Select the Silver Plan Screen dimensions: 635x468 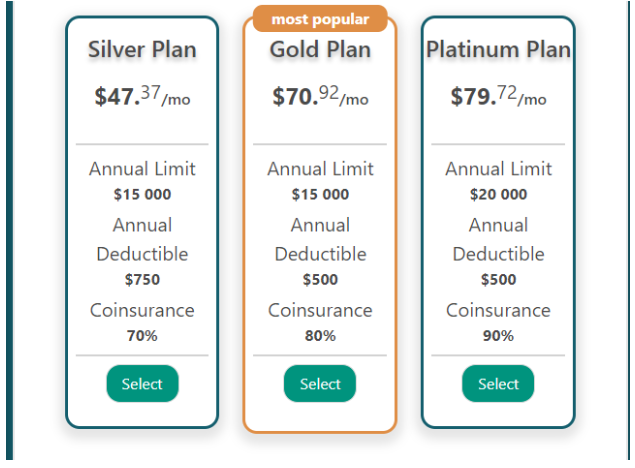(142, 384)
